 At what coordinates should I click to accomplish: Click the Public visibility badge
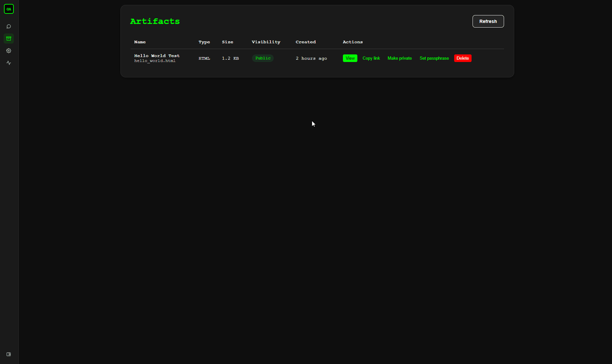coord(263,58)
